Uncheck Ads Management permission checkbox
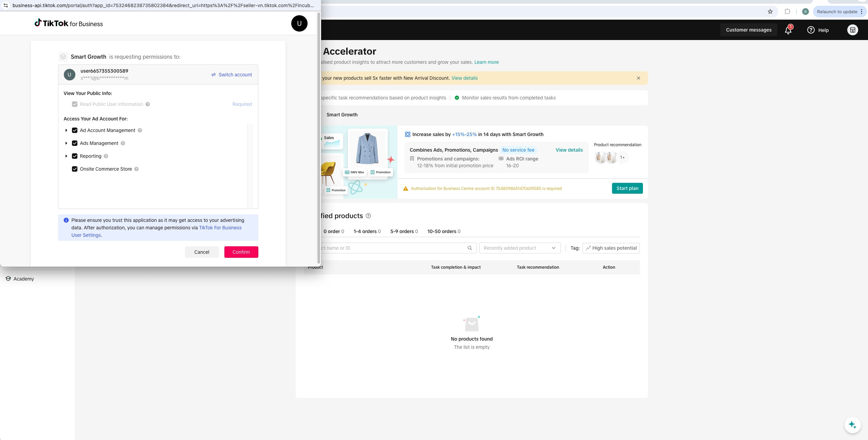 [75, 143]
